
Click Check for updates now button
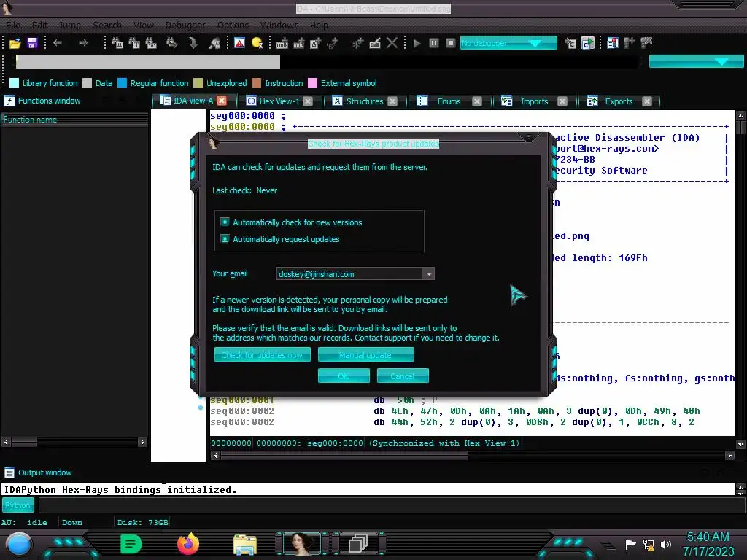point(262,355)
